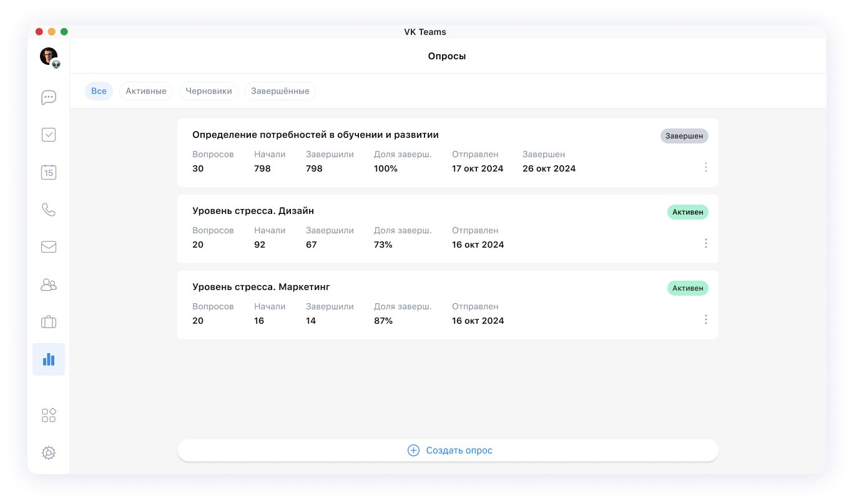Open the options menu for the Определение потребностей poll
The image size is (854, 504).
705,167
